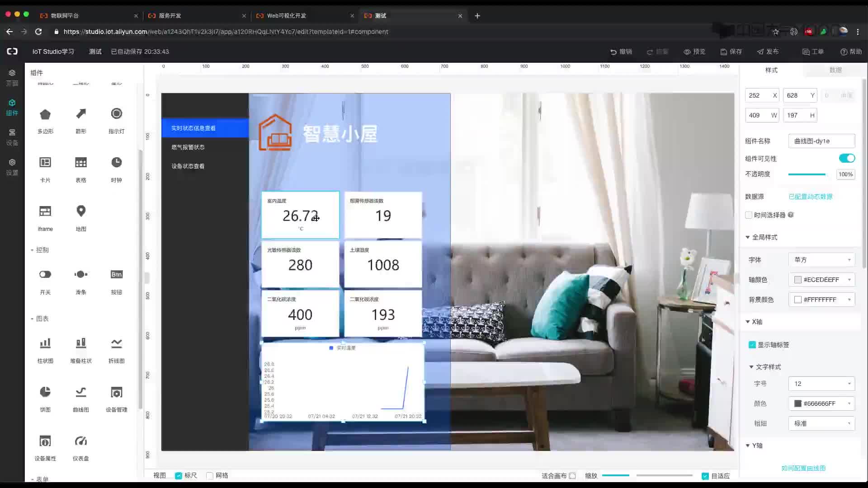Enable 显示轴标签 checkbox for X axis
This screenshot has height=488, width=868.
(752, 344)
